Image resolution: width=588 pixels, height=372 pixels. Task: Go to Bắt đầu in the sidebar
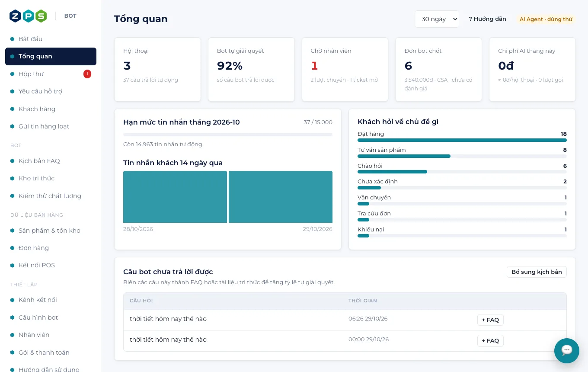click(x=51, y=39)
